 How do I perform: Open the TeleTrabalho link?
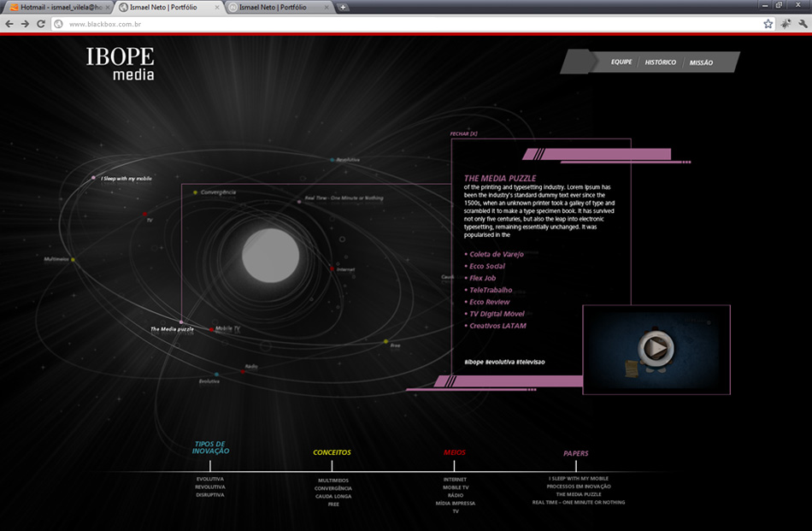click(x=491, y=290)
